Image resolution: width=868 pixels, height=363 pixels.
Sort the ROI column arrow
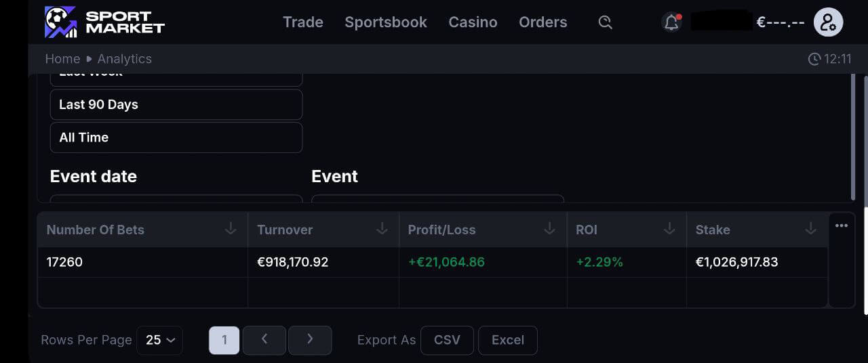[669, 229]
